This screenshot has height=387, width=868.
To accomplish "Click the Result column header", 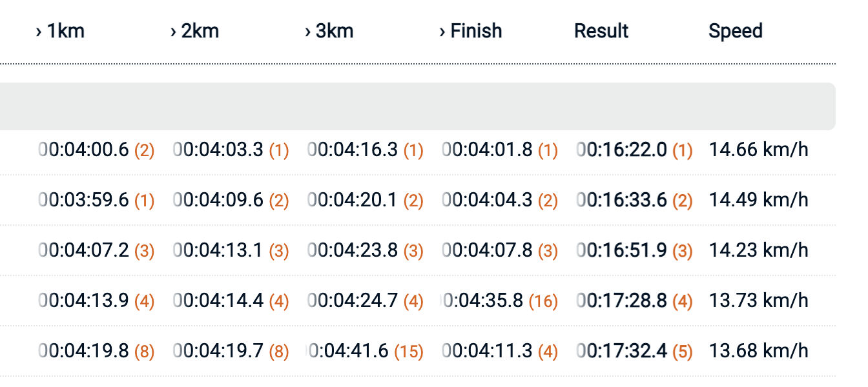I will click(x=601, y=31).
